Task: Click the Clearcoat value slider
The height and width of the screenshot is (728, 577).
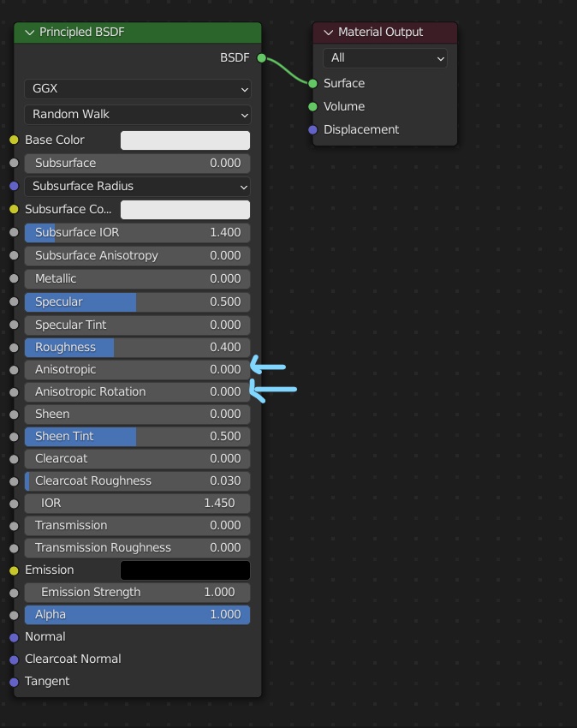Action: tap(138, 459)
